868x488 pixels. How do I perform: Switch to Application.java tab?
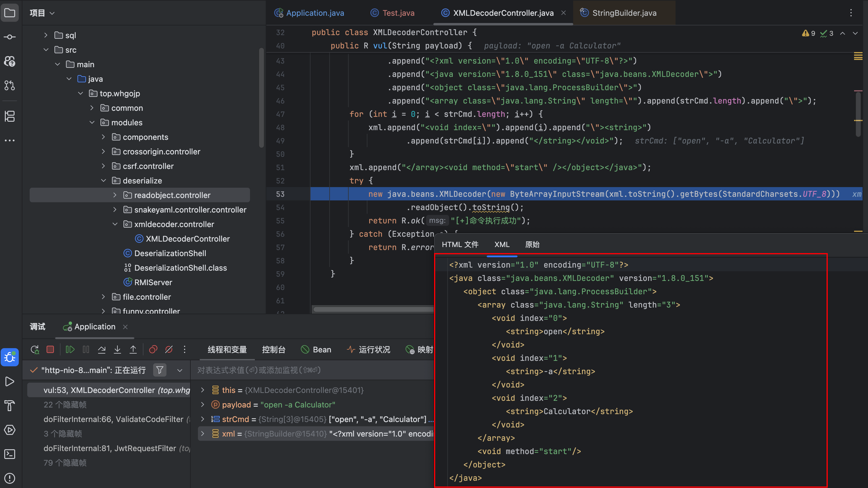[x=309, y=13]
